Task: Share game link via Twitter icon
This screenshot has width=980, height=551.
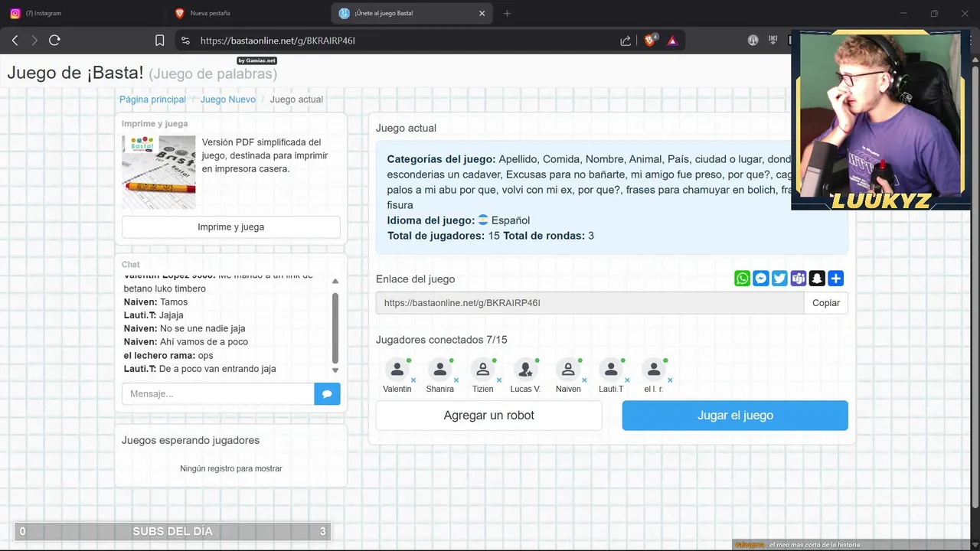Action: point(779,279)
